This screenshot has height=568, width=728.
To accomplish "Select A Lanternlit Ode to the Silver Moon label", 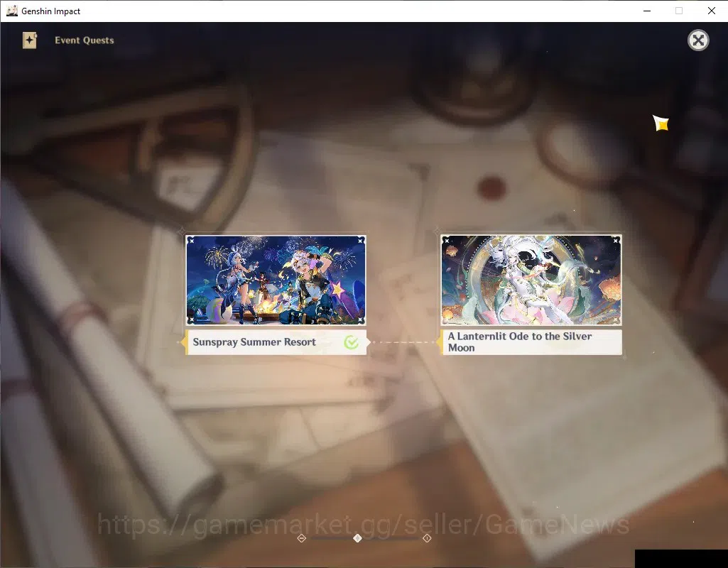I will pyautogui.click(x=531, y=342).
